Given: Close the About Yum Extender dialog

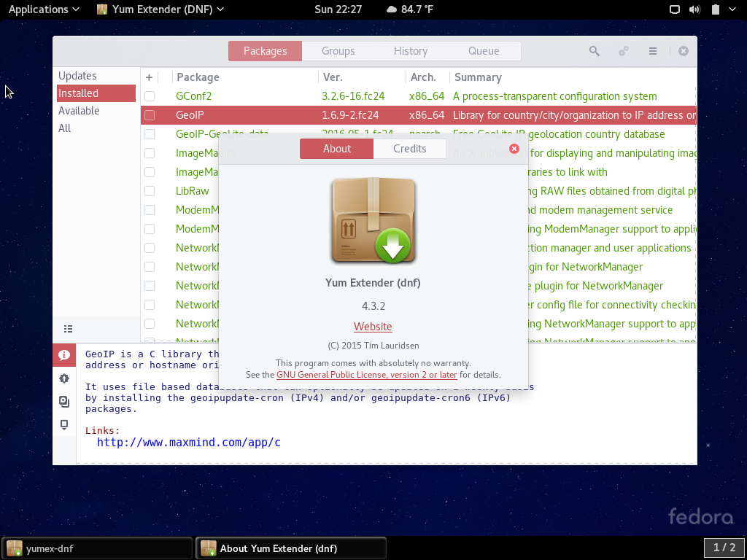Looking at the screenshot, I should pos(514,149).
